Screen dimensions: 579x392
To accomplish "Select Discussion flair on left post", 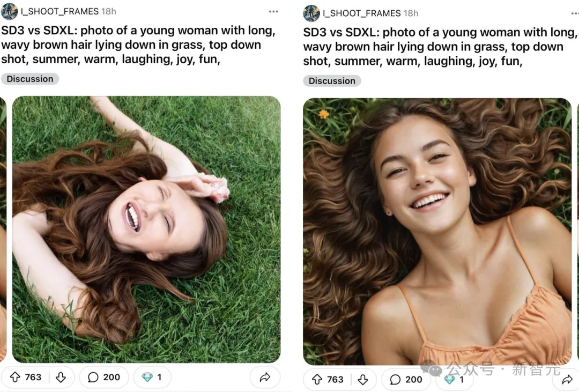I will (x=30, y=79).
